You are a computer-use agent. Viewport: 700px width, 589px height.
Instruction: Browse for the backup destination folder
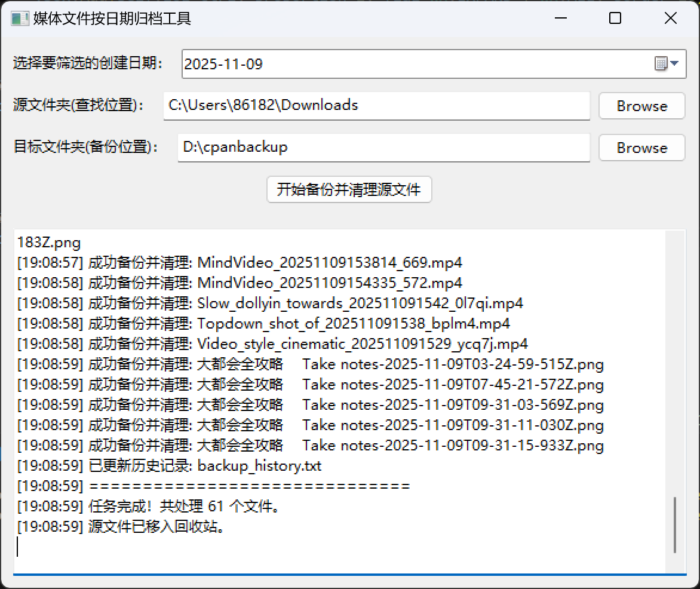(x=641, y=148)
